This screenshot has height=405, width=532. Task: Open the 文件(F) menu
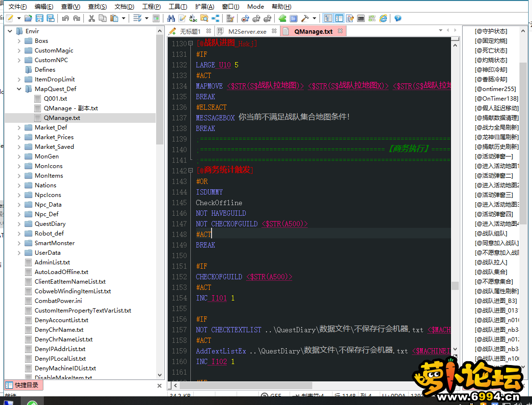coord(18,6)
